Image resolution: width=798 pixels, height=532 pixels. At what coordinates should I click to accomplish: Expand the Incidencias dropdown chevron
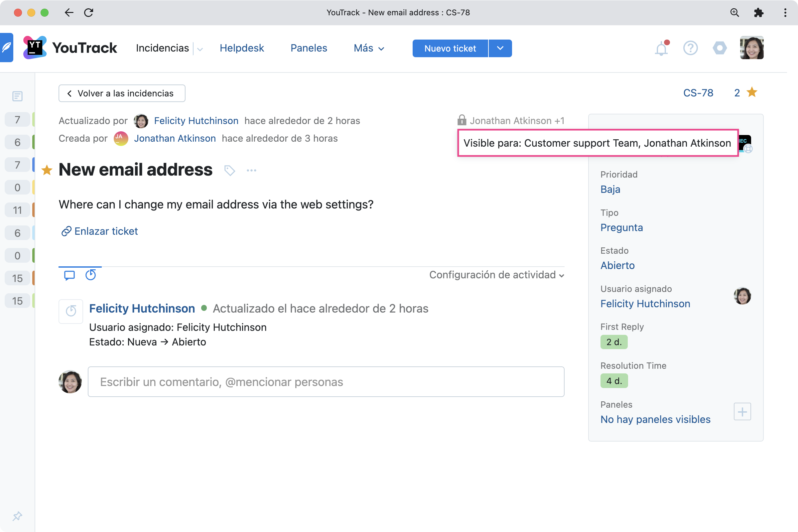[x=200, y=49]
